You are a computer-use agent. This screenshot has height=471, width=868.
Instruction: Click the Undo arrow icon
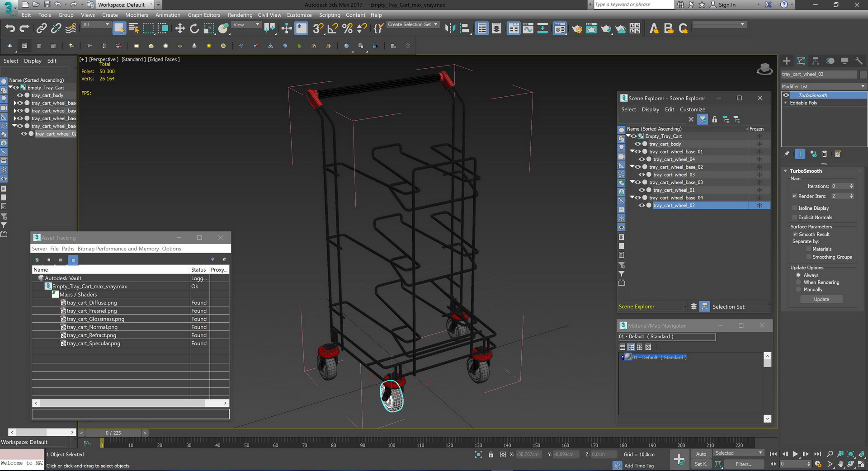click(10, 28)
